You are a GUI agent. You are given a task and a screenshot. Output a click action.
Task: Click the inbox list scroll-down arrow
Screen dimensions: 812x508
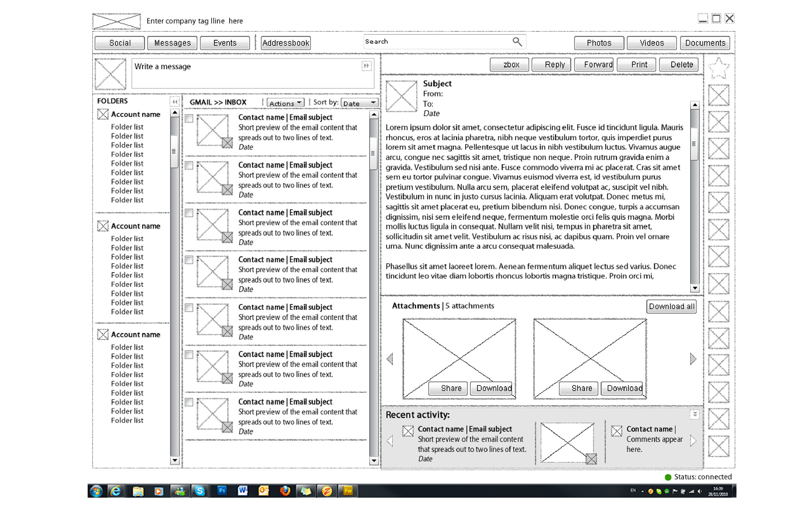coord(373,461)
